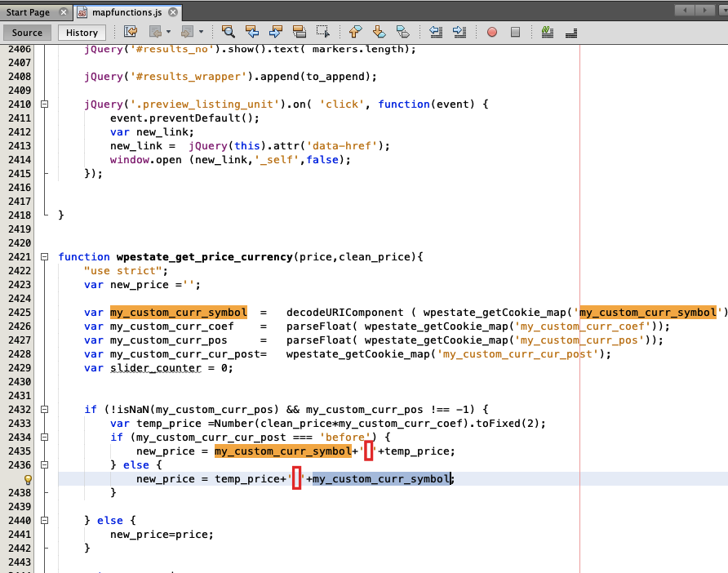Click the lightbulb hint in the gutter
The width and height of the screenshot is (728, 573).
point(27,479)
